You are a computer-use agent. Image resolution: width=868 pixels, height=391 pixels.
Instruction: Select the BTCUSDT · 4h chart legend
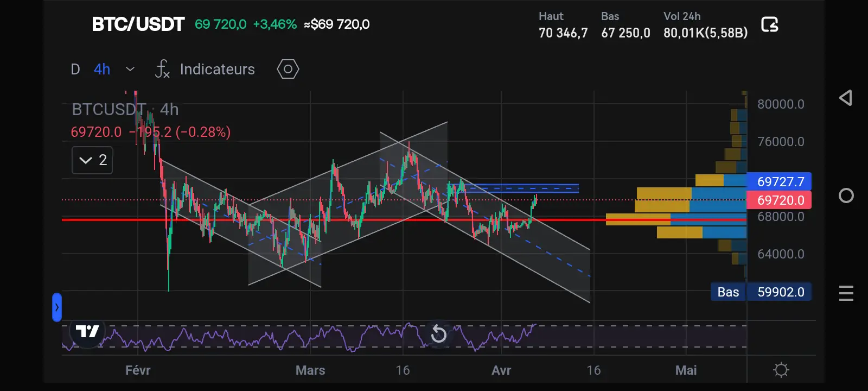pos(125,110)
